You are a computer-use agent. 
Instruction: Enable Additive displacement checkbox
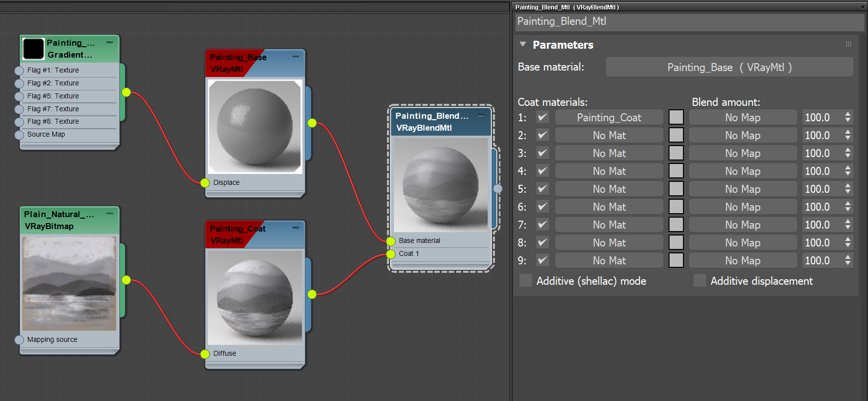[x=700, y=281]
